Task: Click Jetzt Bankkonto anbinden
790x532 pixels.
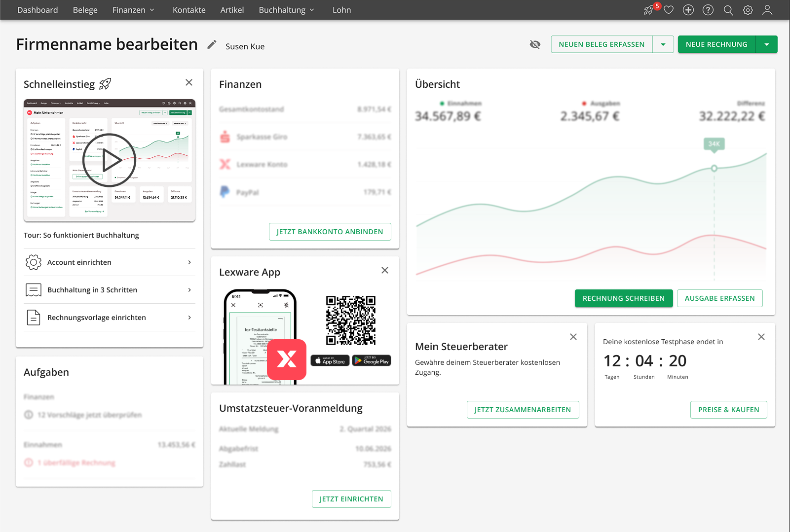Action: (x=330, y=232)
